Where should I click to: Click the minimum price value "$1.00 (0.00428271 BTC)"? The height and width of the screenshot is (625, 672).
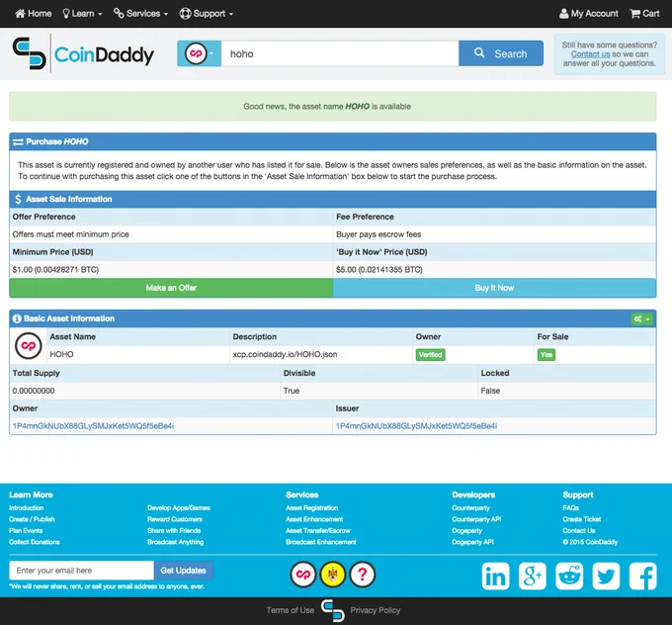pyautogui.click(x=55, y=269)
